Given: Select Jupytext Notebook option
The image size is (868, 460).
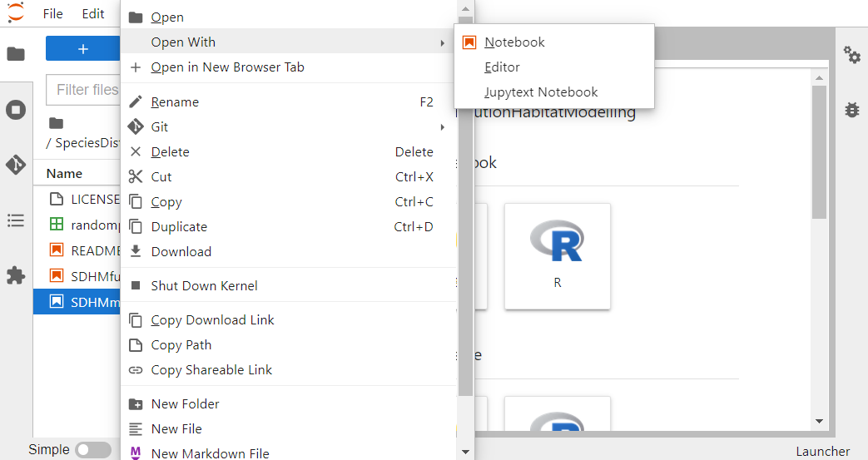Looking at the screenshot, I should pos(541,92).
